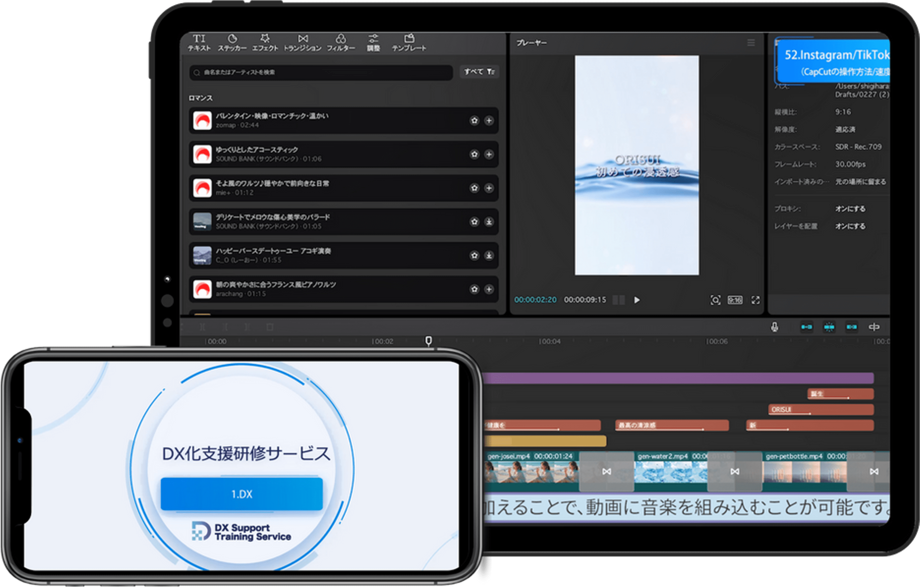This screenshot has width=920, height=588.
Task: Open the player panel hamburger menu
Action: 751,43
